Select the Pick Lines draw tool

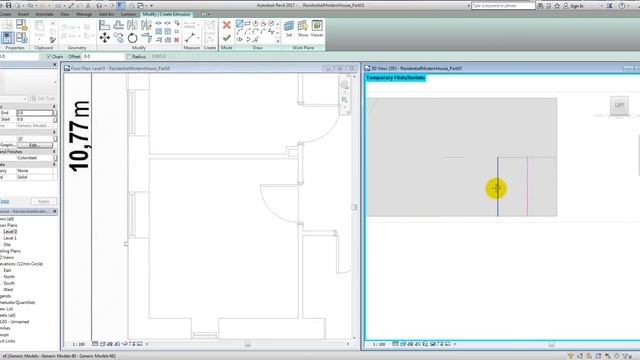pyautogui.click(x=256, y=39)
